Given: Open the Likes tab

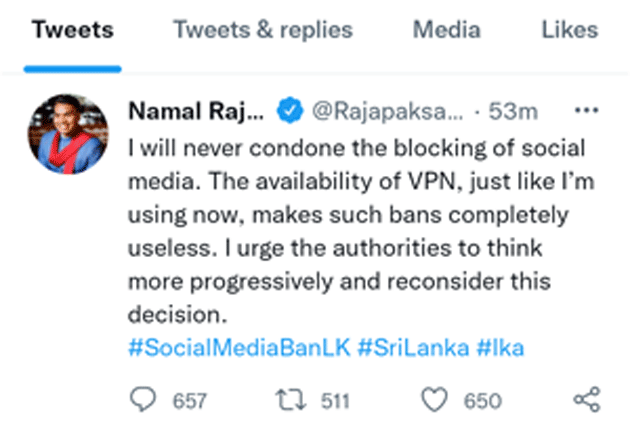Looking at the screenshot, I should pos(570,30).
